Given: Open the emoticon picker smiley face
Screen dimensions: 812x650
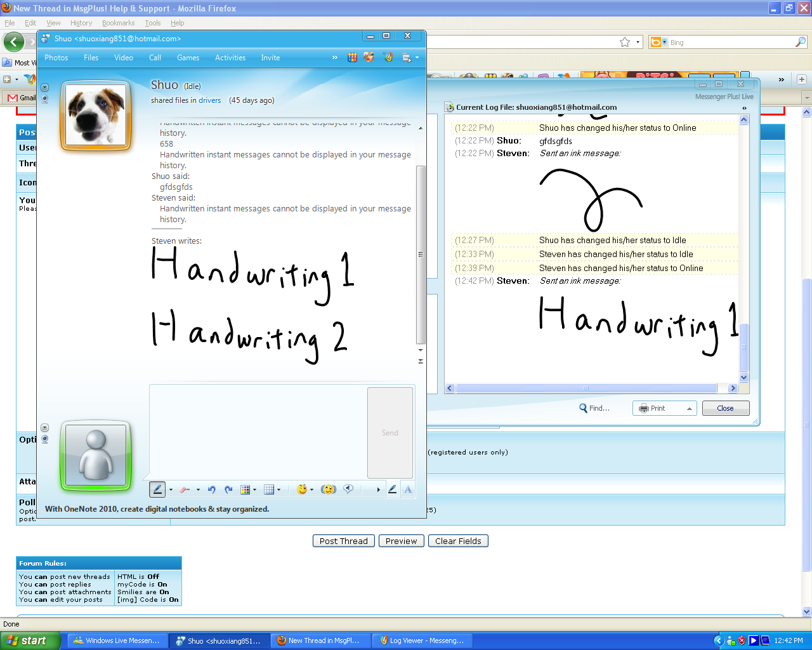Looking at the screenshot, I should coord(302,489).
